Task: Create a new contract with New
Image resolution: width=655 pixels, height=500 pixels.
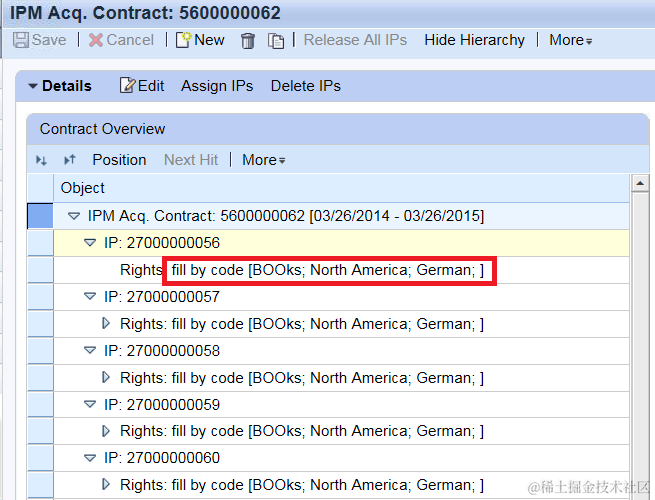Action: pyautogui.click(x=200, y=40)
